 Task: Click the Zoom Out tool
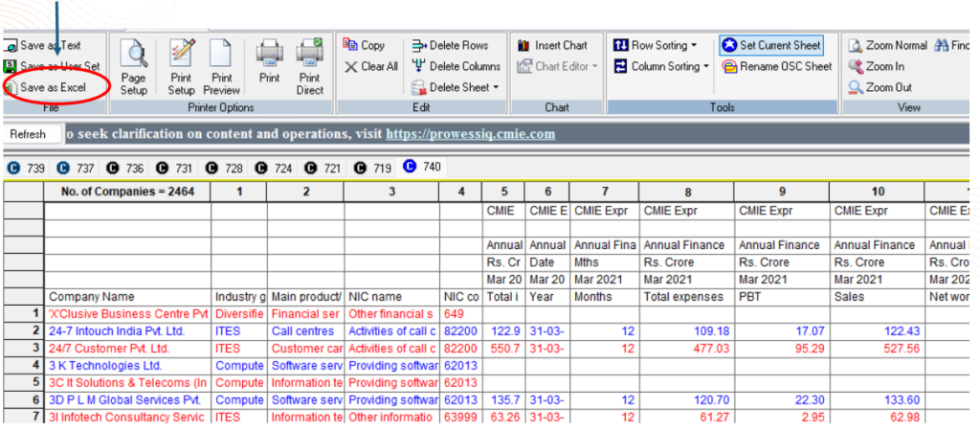(x=879, y=88)
